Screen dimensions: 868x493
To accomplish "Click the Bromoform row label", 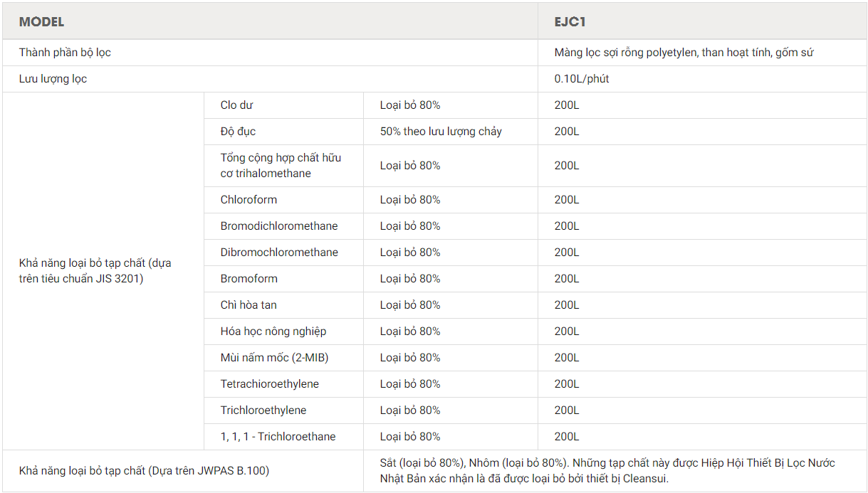I will (x=249, y=279).
